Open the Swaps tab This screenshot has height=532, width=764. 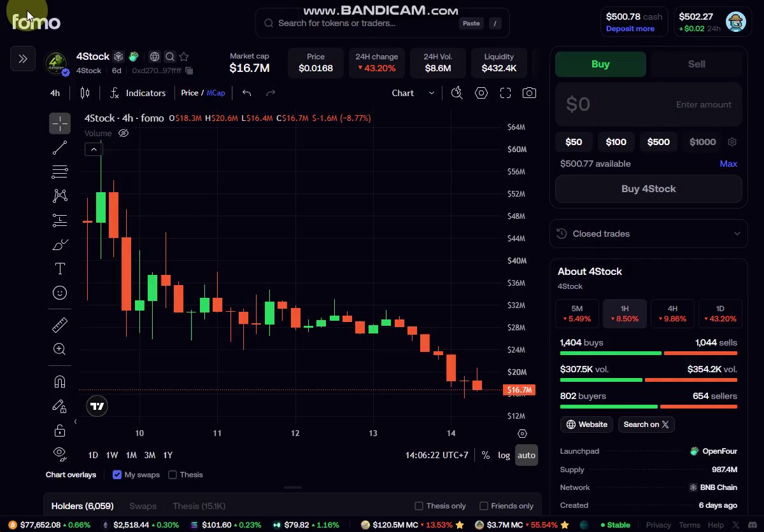[143, 506]
